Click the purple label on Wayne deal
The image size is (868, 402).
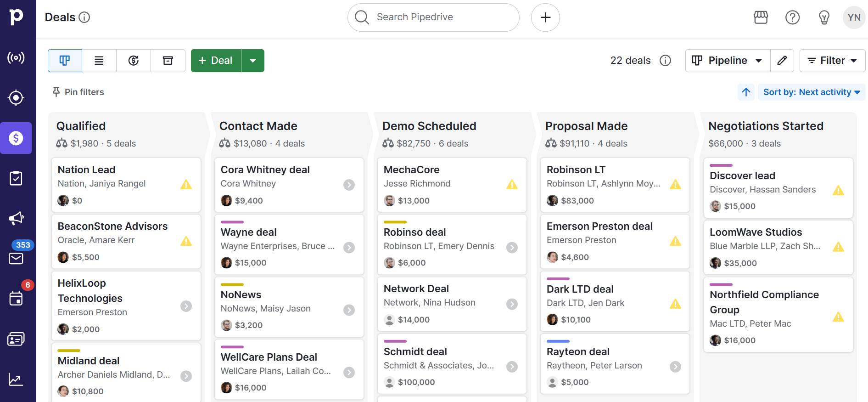(232, 222)
